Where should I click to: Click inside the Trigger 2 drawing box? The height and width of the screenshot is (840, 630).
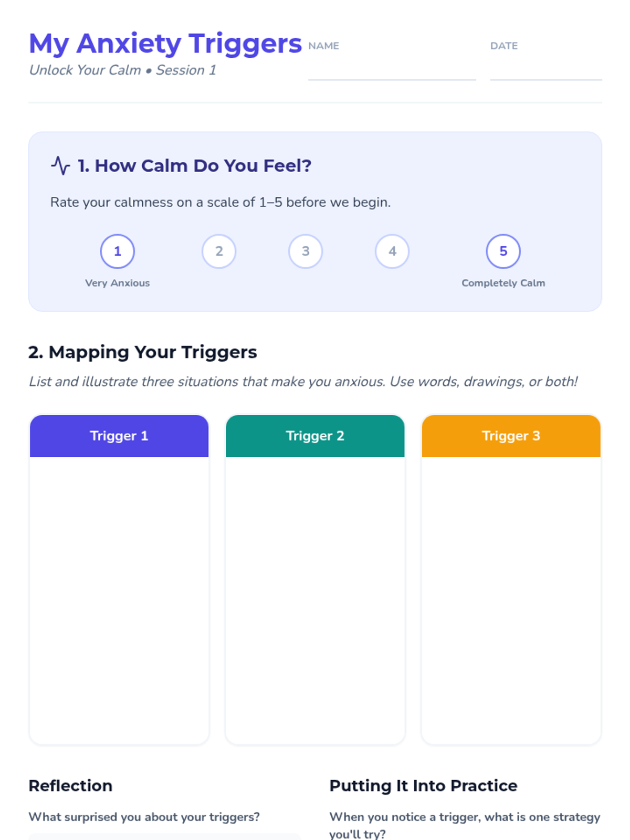tap(315, 598)
